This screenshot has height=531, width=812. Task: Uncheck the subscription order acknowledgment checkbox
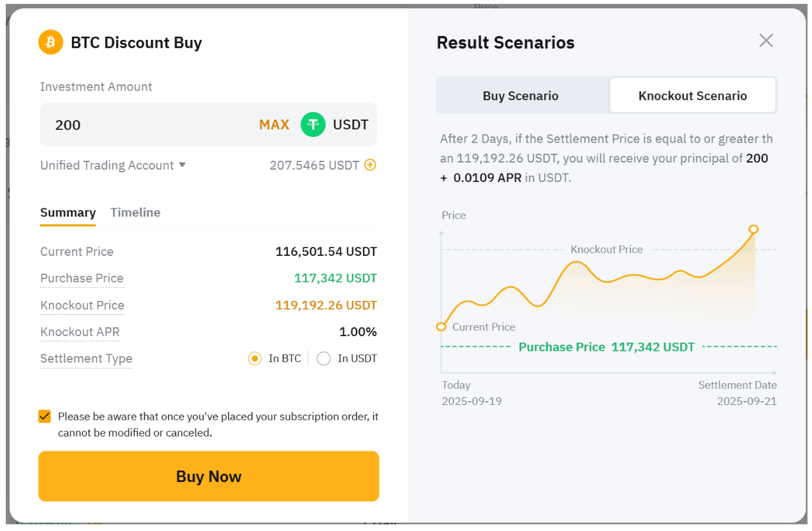click(x=45, y=417)
